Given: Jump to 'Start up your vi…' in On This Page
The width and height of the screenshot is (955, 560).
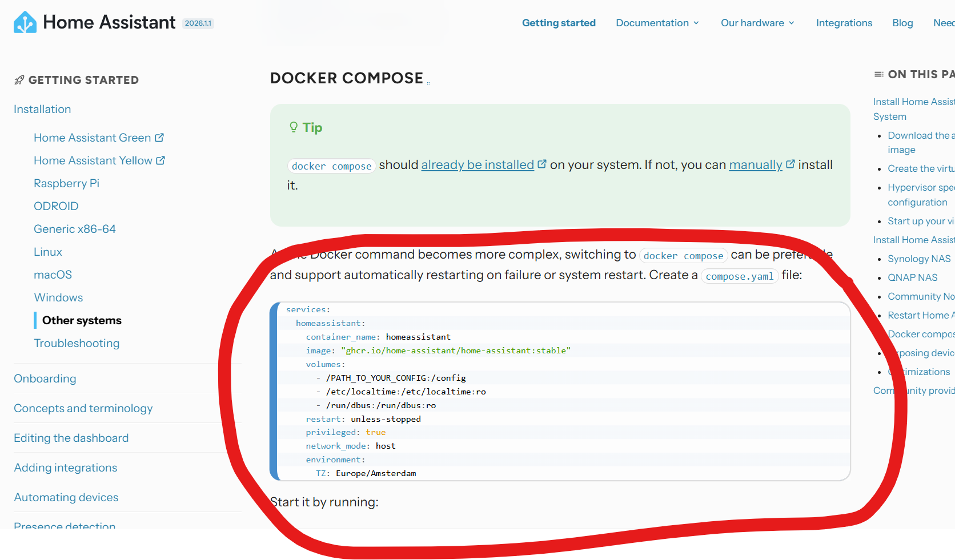Looking at the screenshot, I should [921, 221].
